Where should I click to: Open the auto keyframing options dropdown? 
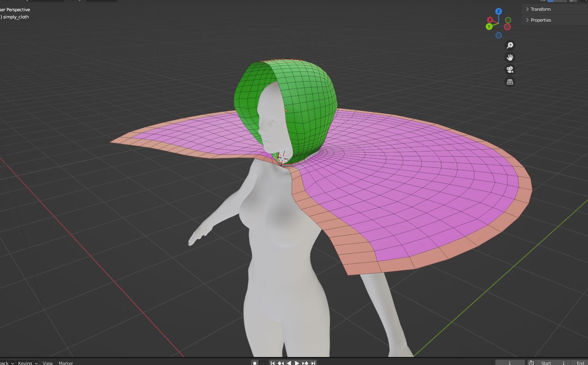(x=262, y=363)
